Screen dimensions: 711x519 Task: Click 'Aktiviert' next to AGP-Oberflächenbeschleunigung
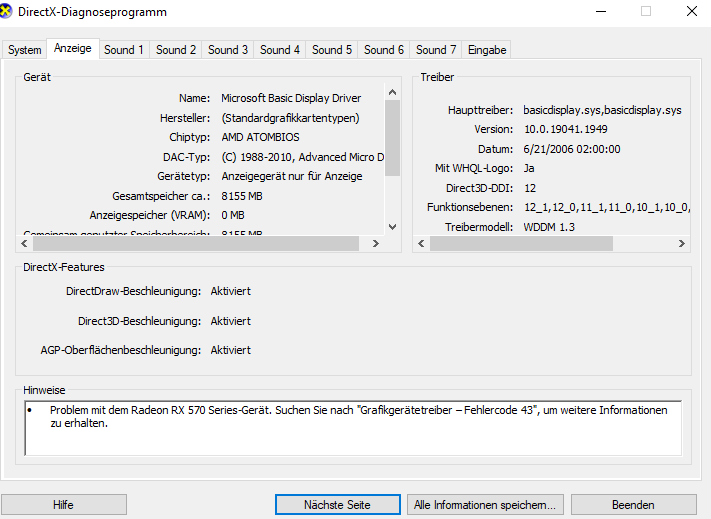231,350
